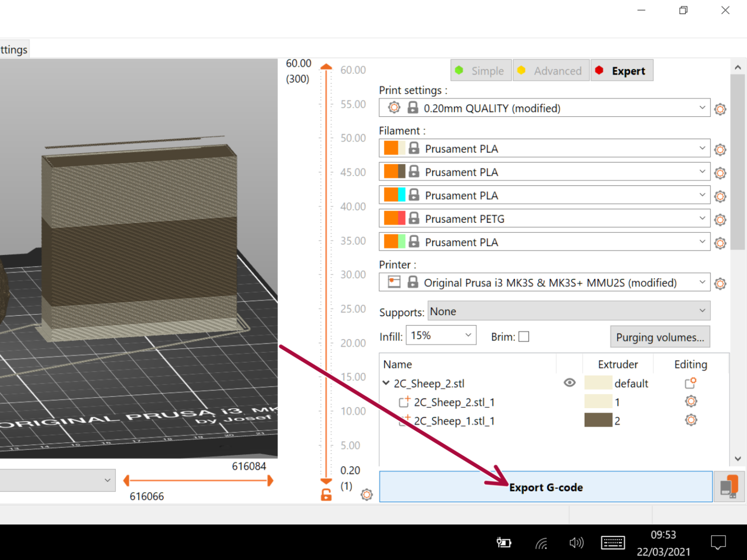Image resolution: width=747 pixels, height=560 pixels.
Task: Edit second Prusament PLA filament preset gear
Action: coord(720,173)
